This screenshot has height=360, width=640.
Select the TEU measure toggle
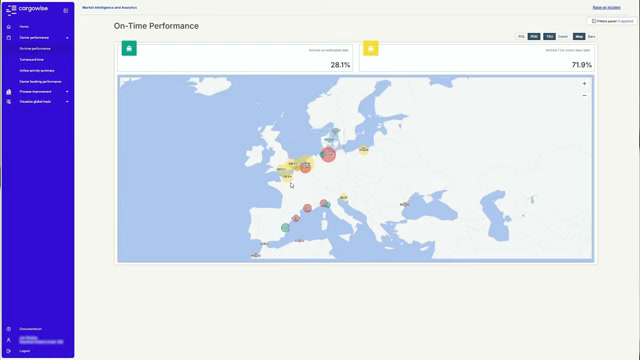point(549,37)
